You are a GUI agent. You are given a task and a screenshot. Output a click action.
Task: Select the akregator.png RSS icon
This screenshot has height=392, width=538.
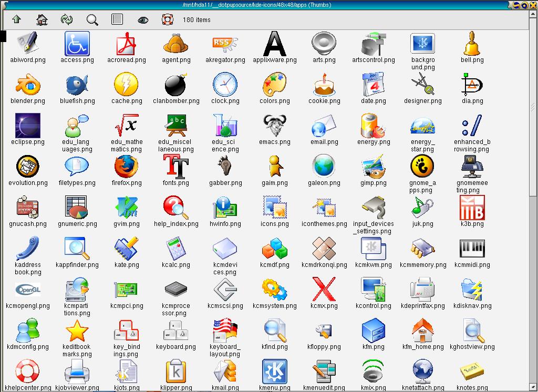tap(225, 44)
